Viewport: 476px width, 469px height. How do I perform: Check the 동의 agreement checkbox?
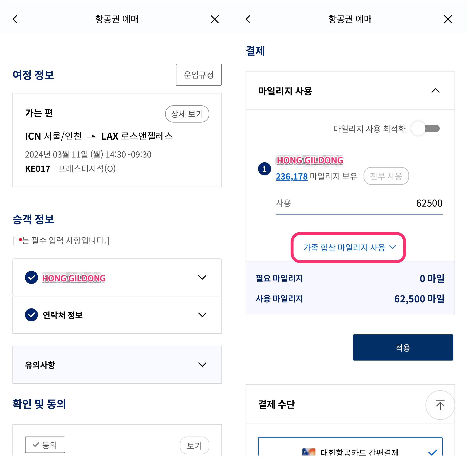(45, 445)
